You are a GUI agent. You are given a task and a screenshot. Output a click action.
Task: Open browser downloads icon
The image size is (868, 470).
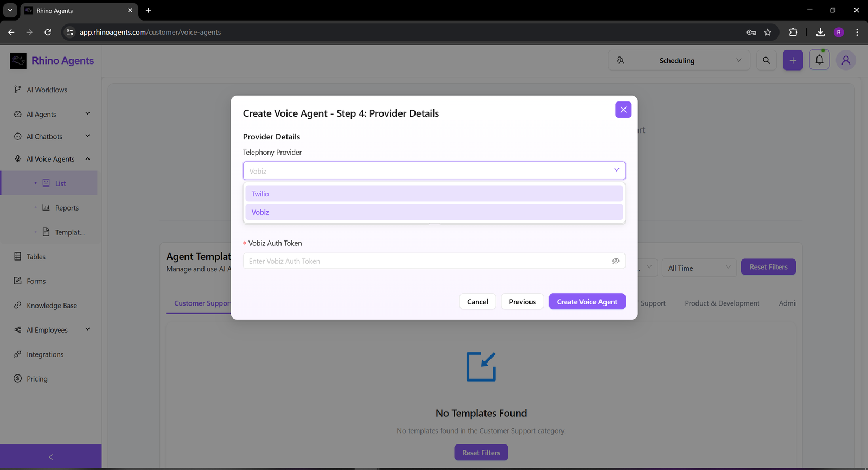pos(820,33)
